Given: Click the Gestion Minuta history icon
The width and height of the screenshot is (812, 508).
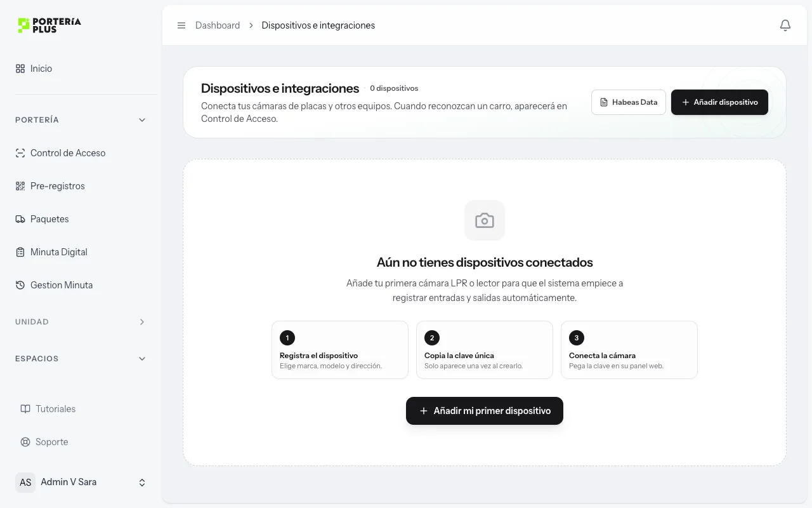Looking at the screenshot, I should tap(20, 285).
